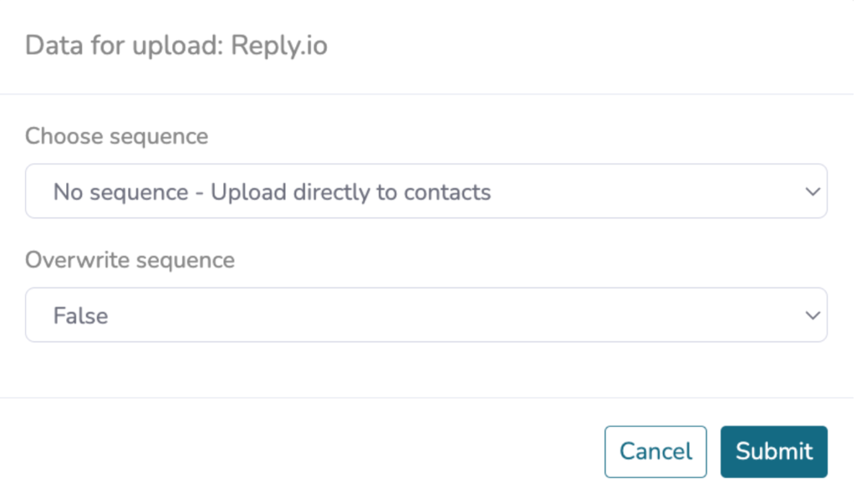Screen dimensions: 856x504
Task: Pick a different sequence for upload
Action: [425, 191]
